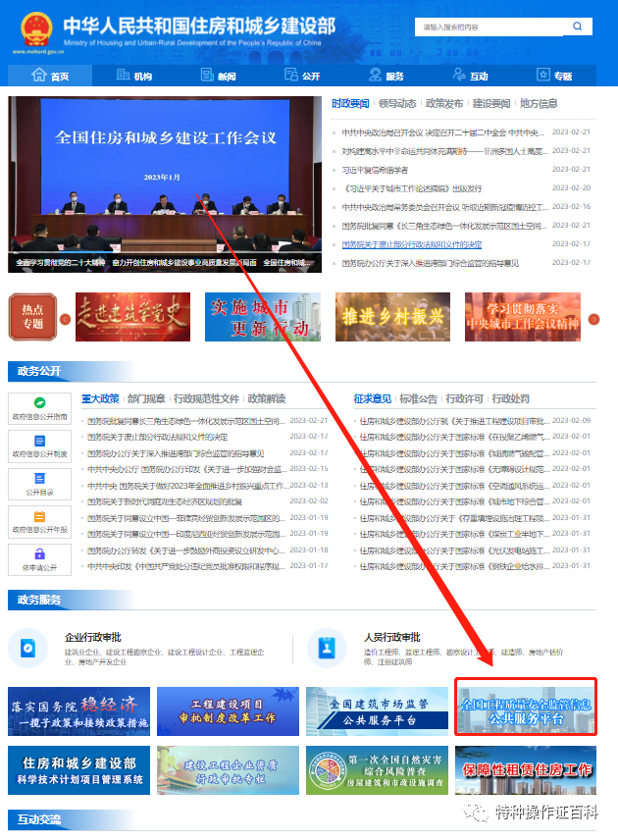Screen dimensions: 618x840
Task: Click the 互动 people icon
Action: point(459,75)
